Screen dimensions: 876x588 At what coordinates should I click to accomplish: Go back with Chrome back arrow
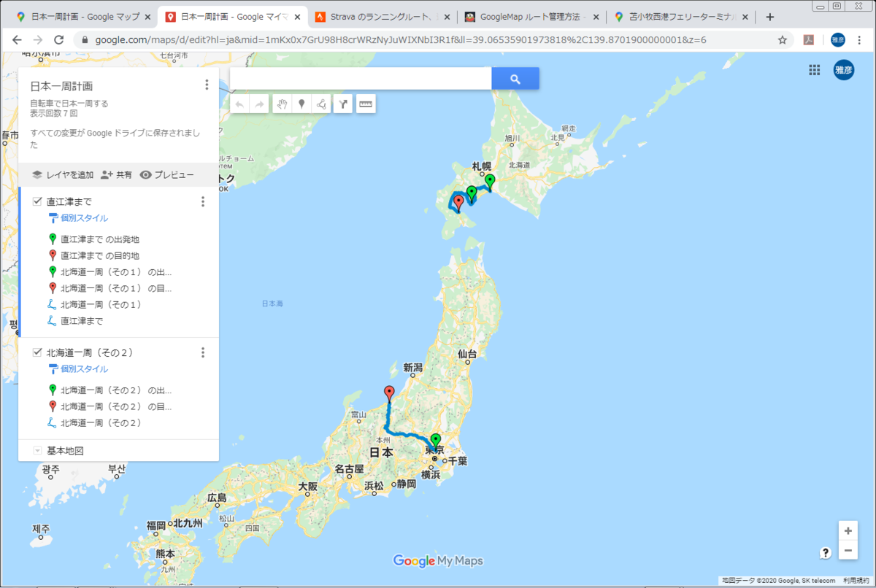[18, 40]
